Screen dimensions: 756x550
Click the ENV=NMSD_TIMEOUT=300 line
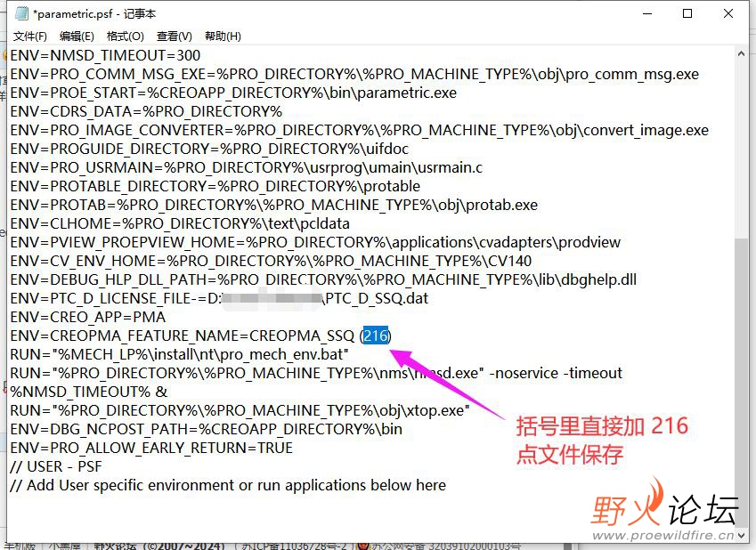(x=105, y=55)
